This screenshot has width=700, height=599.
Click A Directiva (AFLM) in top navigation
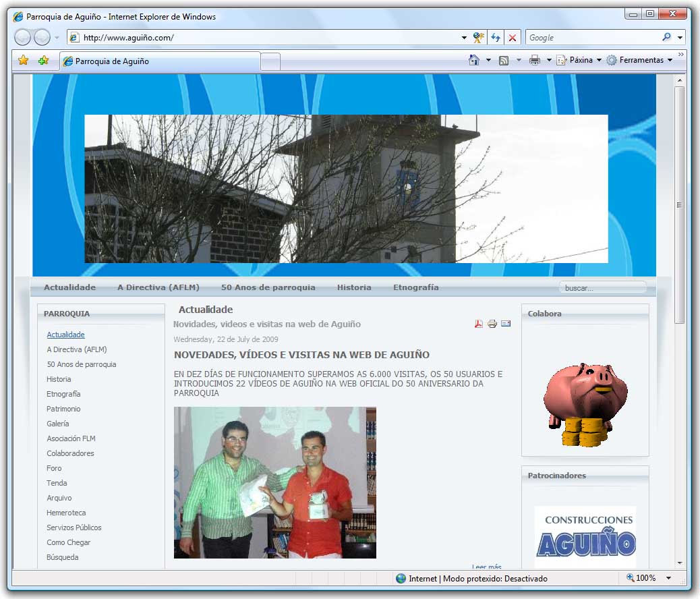pyautogui.click(x=158, y=287)
